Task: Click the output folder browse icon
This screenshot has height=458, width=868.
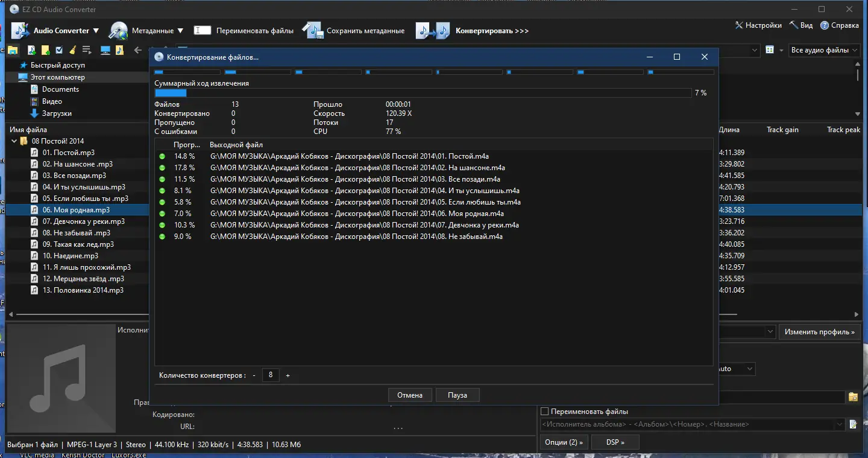Action: pos(853,397)
